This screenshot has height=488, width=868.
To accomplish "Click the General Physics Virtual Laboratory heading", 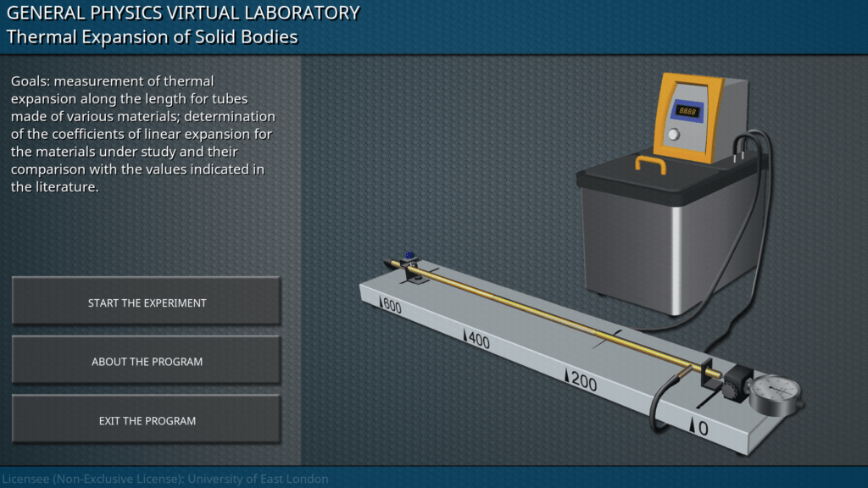I will (x=183, y=13).
